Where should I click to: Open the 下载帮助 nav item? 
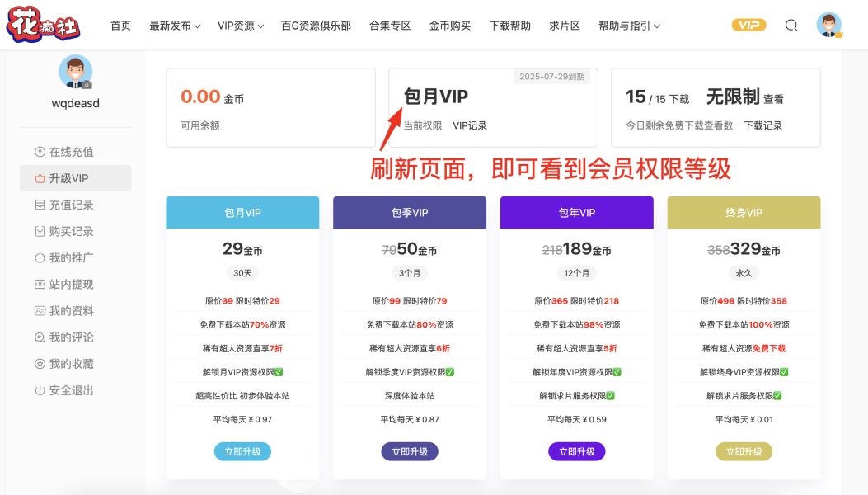point(510,26)
